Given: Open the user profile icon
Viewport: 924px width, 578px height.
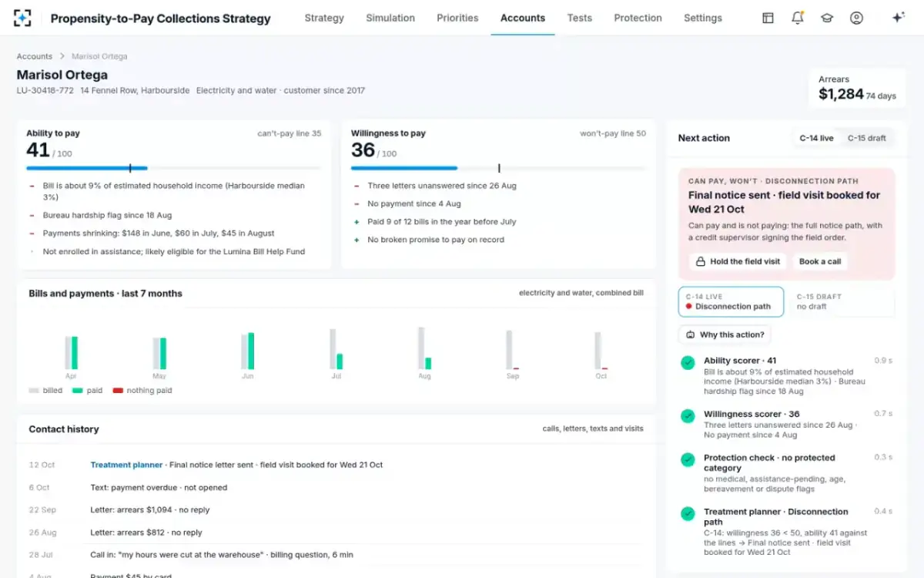Looking at the screenshot, I should coord(856,18).
